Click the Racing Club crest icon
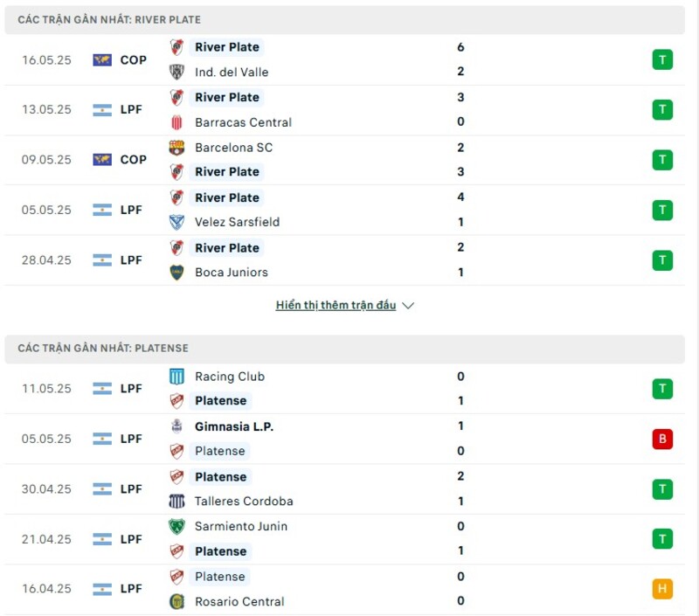This screenshot has width=699, height=616. [177, 377]
